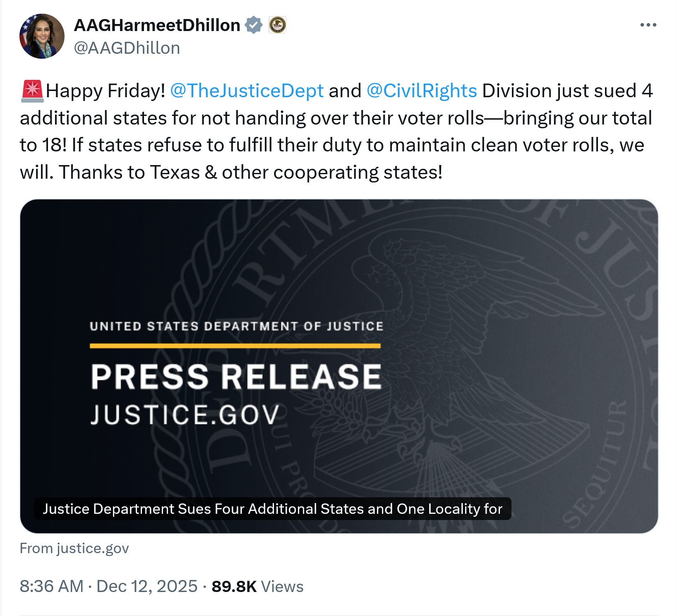Image resolution: width=677 pixels, height=616 pixels.
Task: Click the DOJ seal affiliation badge
Action: [x=277, y=25]
